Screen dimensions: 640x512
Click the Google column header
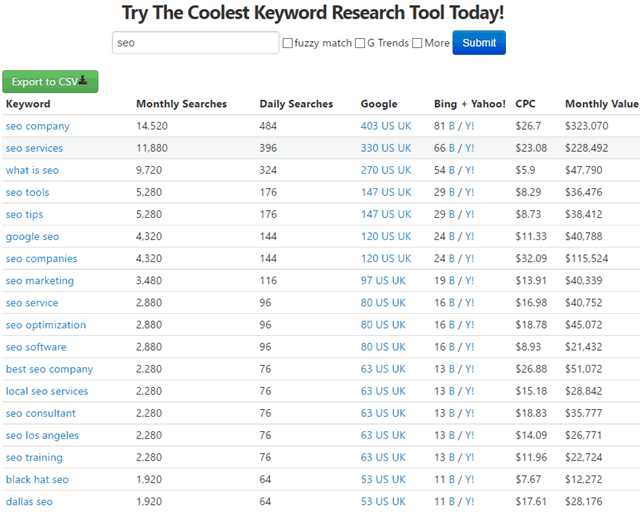(379, 104)
